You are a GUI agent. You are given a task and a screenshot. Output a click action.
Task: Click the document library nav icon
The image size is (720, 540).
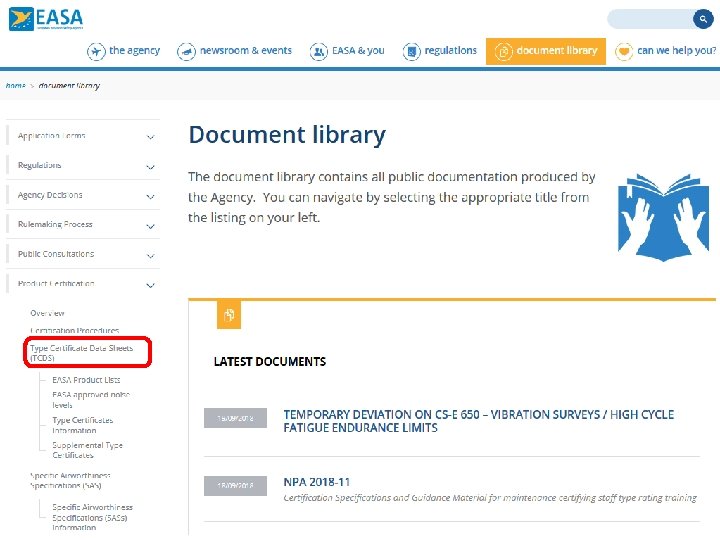point(503,51)
